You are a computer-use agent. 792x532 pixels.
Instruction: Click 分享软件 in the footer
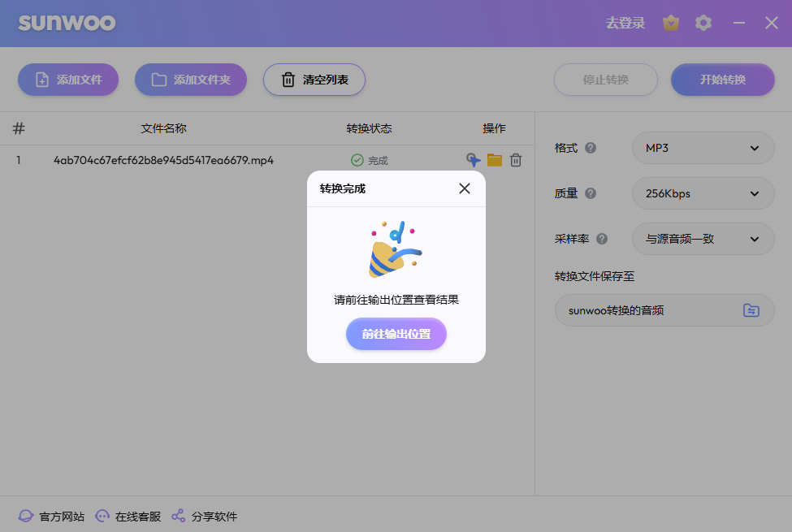point(205,517)
